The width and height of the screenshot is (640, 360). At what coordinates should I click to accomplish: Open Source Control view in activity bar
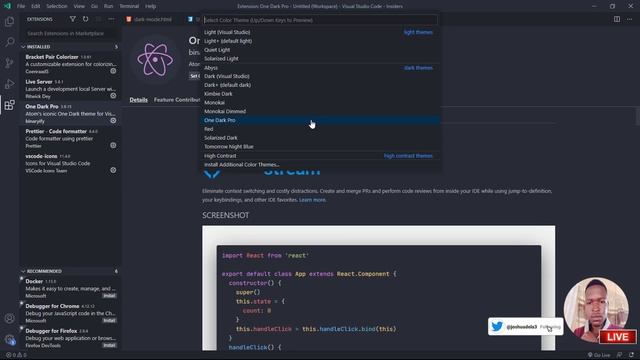coord(9,63)
